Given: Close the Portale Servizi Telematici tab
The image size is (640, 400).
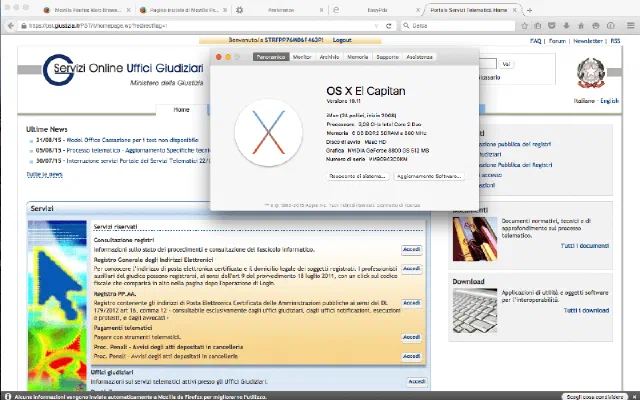Looking at the screenshot, I should coord(515,10).
